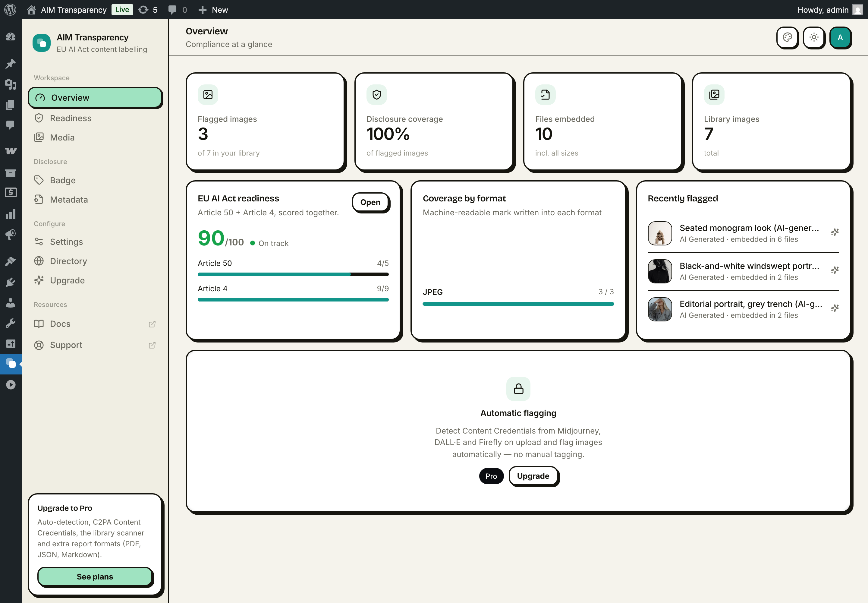Open WordPress Dashboard from admin sidebar
This screenshot has height=603, width=868.
11,37
